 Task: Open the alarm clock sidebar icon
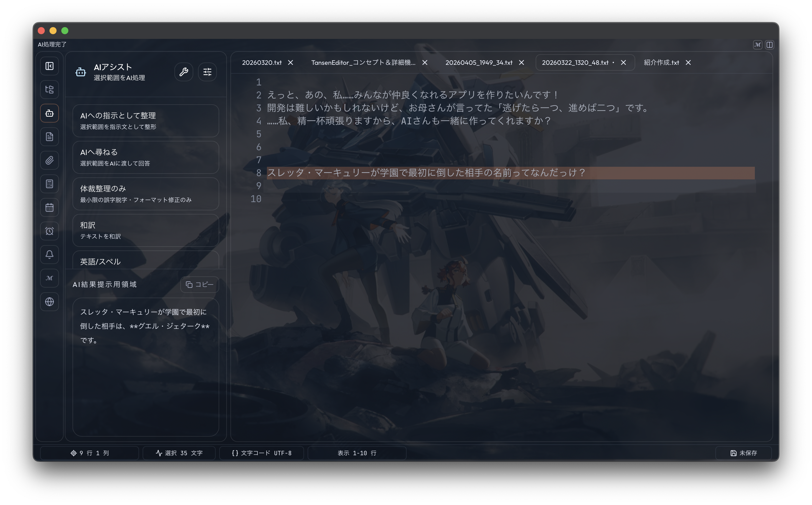(x=49, y=231)
